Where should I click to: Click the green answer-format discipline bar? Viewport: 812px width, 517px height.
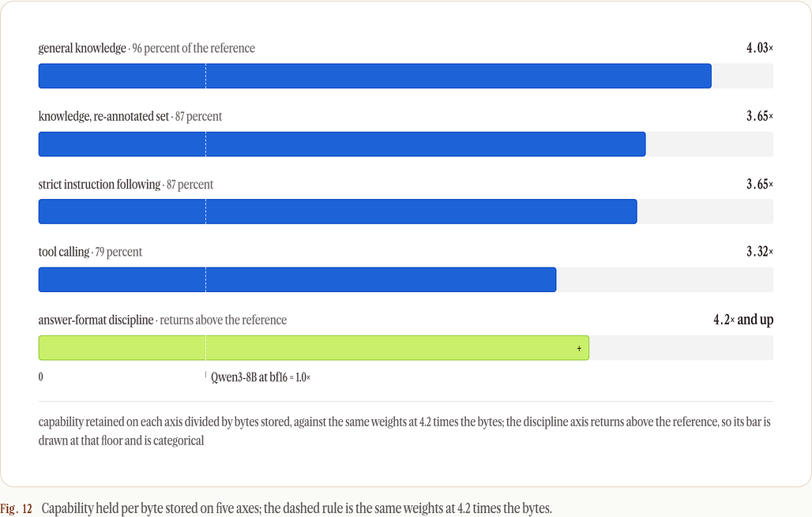[x=314, y=348]
